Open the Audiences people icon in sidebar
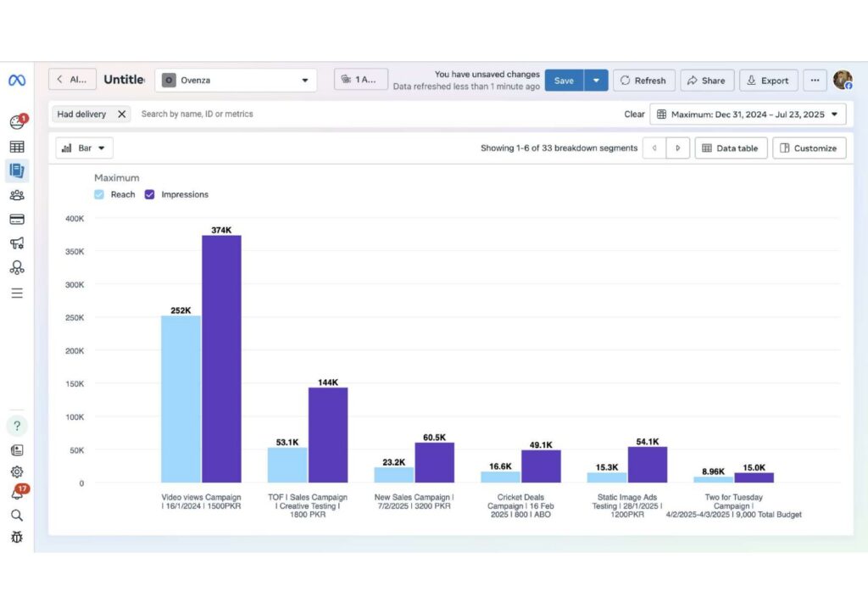The image size is (868, 614). tap(17, 195)
